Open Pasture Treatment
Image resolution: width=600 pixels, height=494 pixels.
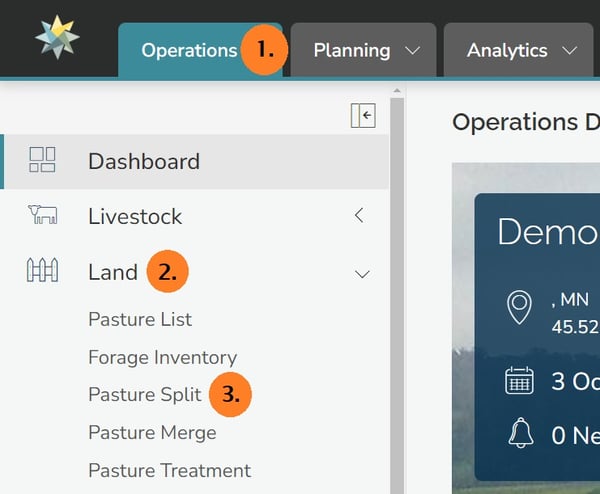pos(169,470)
